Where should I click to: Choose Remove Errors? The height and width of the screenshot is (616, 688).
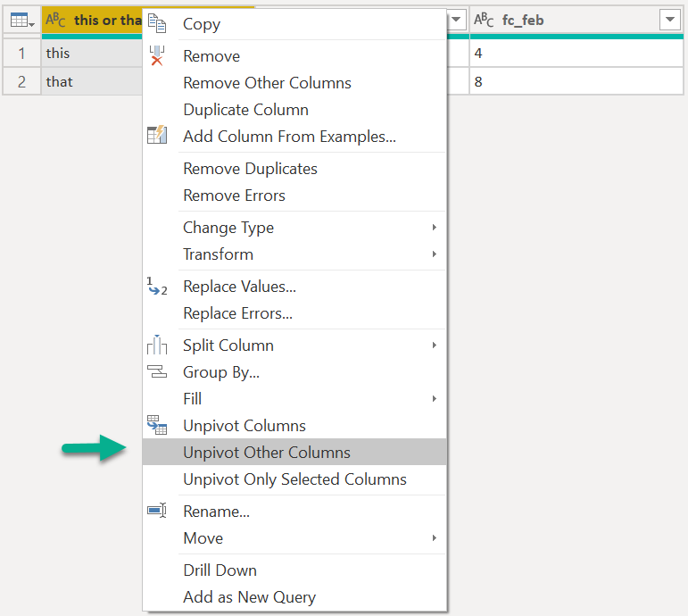294,196
